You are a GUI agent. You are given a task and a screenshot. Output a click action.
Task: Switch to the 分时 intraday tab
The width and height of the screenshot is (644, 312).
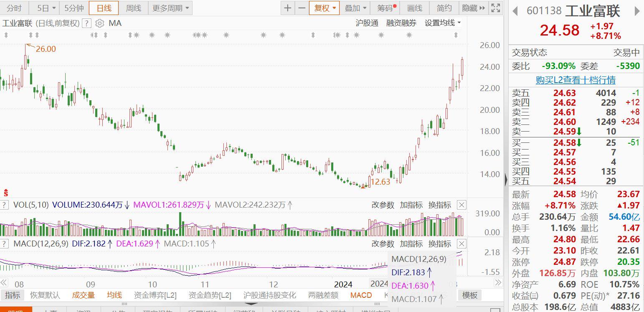14,8
